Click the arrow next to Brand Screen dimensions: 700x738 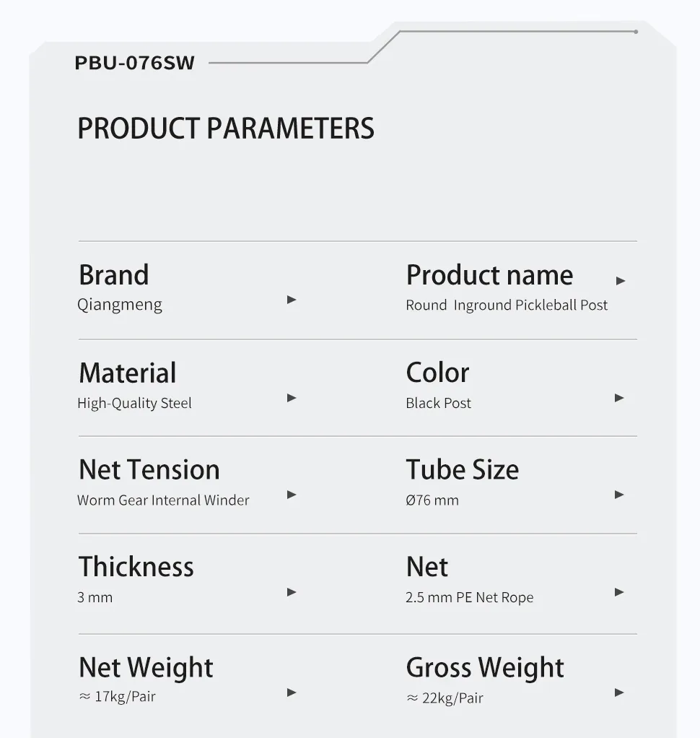click(292, 300)
